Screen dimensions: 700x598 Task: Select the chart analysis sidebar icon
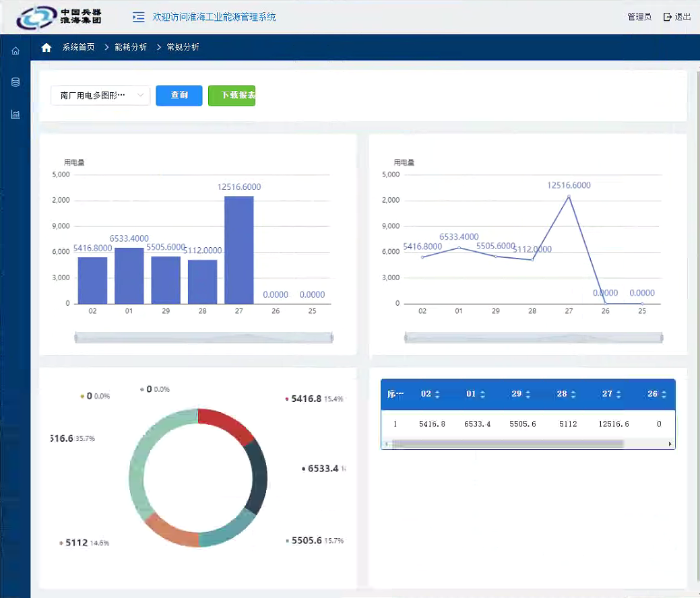coord(15,114)
